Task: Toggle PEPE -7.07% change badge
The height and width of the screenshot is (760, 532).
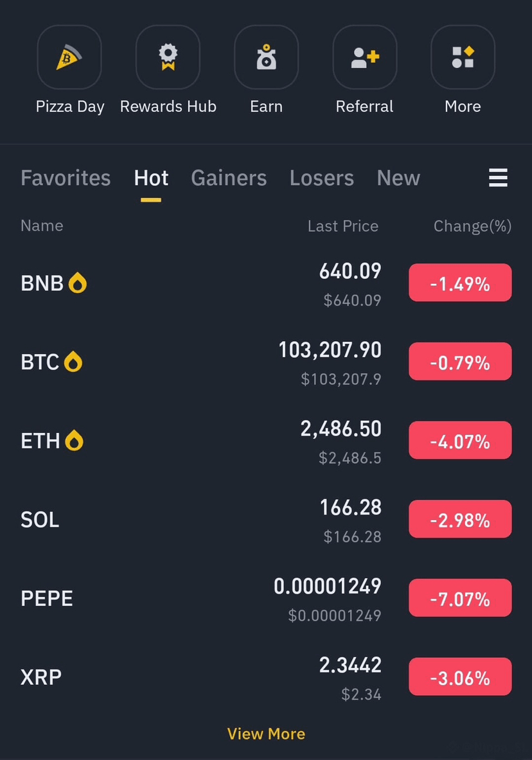Action: point(460,597)
